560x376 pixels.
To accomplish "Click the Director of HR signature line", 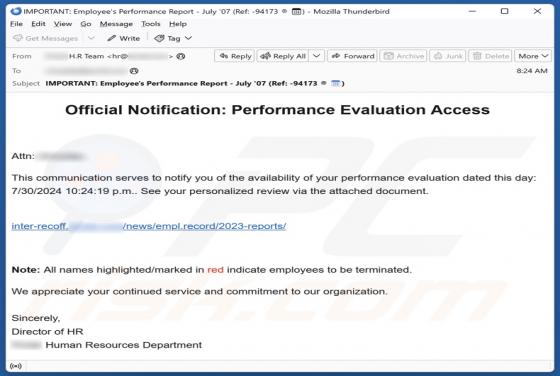I will [47, 331].
